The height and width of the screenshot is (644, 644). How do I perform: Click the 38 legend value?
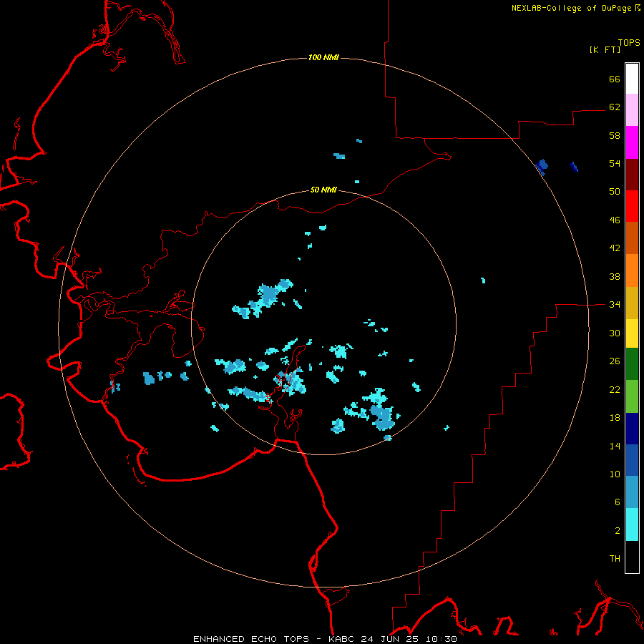[x=615, y=276]
